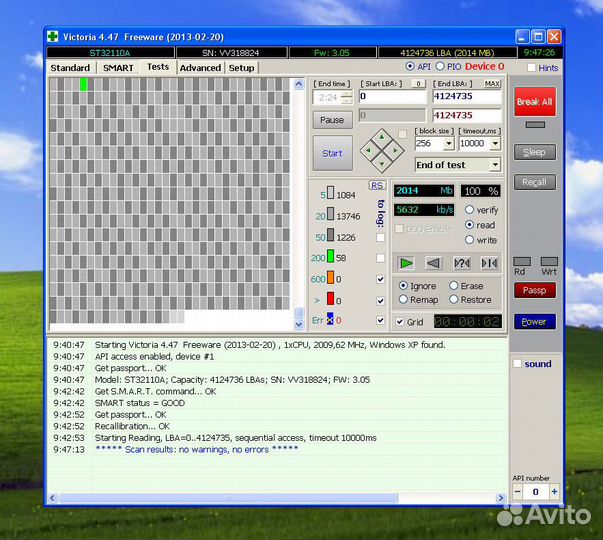Image resolution: width=603 pixels, height=540 pixels.
Task: Click the Start LBA input field
Action: pyautogui.click(x=391, y=97)
